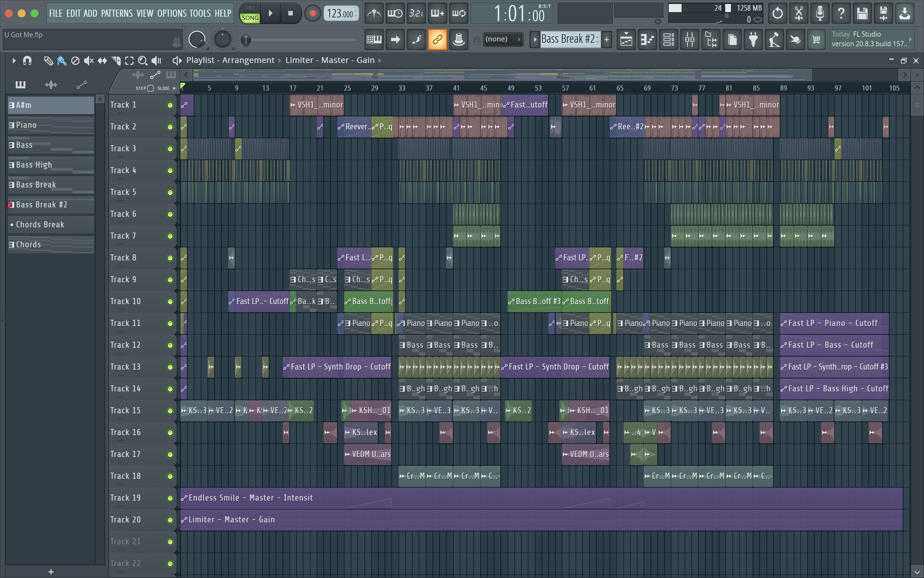
Task: Click the countdown before recording icon
Action: (x=416, y=13)
